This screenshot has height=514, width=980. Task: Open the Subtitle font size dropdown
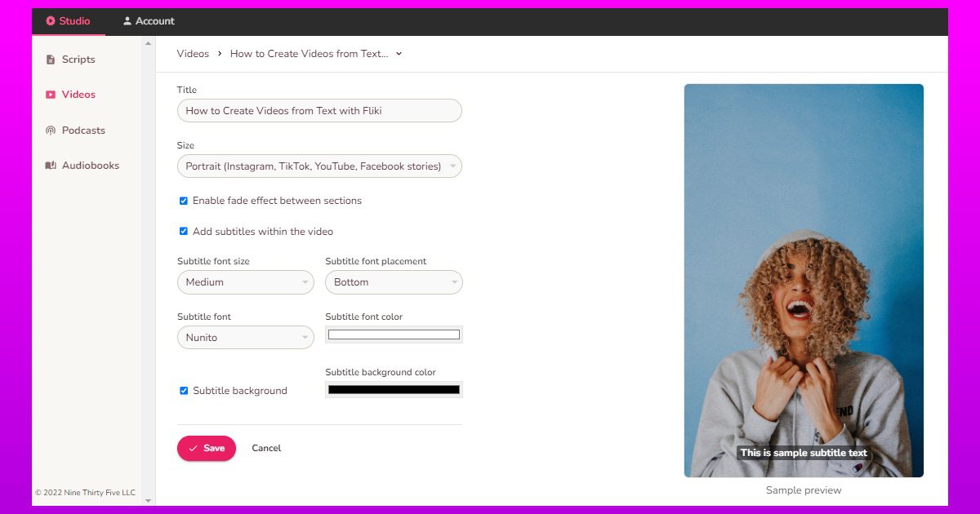click(x=246, y=282)
